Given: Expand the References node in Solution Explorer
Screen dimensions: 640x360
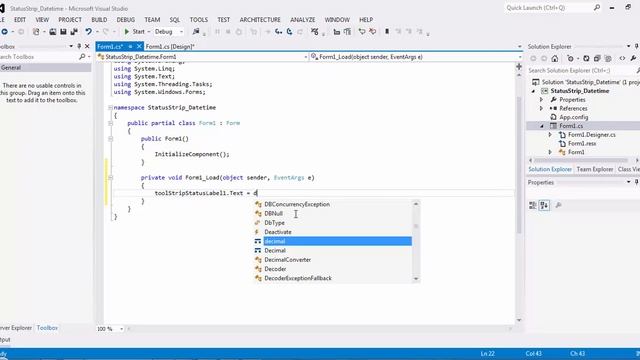Looking at the screenshot, I should click(541, 109).
